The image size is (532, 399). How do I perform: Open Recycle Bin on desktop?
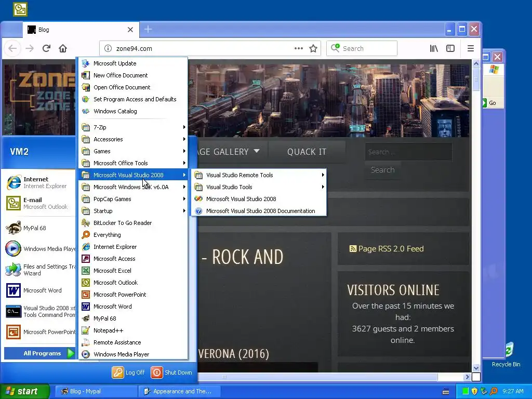[x=506, y=355]
